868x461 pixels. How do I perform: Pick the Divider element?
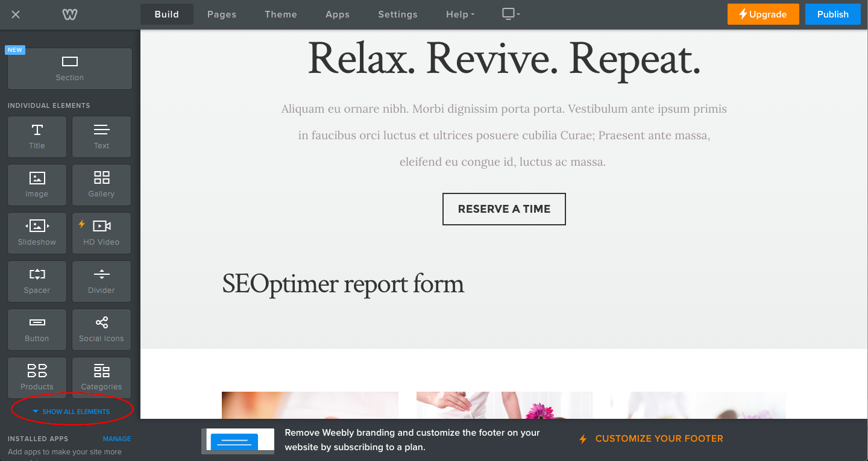tap(101, 281)
